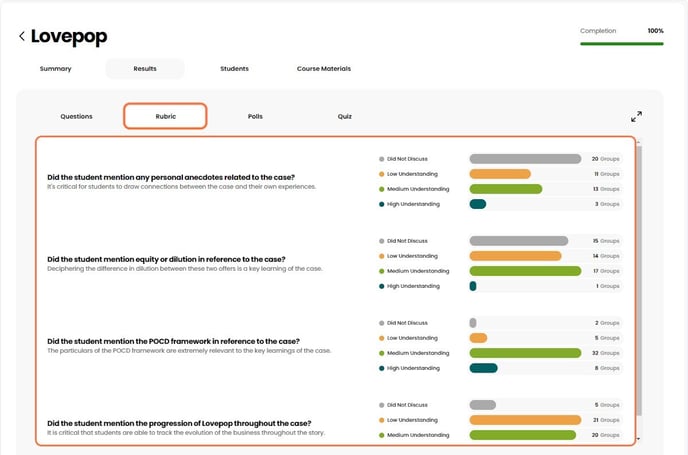This screenshot has height=455, width=688.
Task: Open the Course Materials tab
Action: click(323, 69)
